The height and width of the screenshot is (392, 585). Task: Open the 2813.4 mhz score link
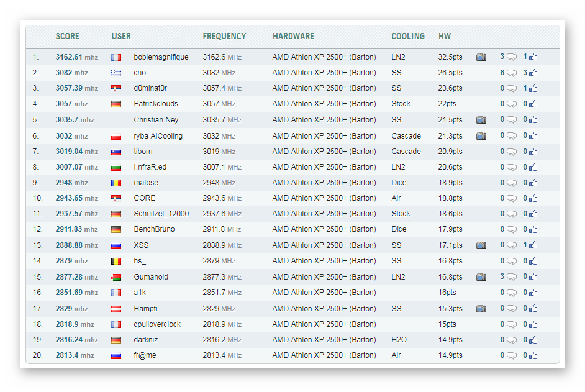pos(75,355)
